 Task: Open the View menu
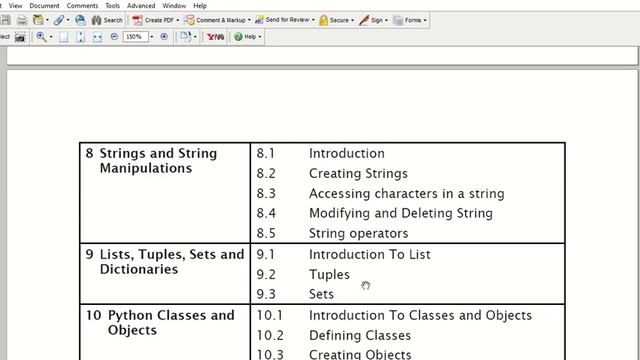tap(16, 6)
